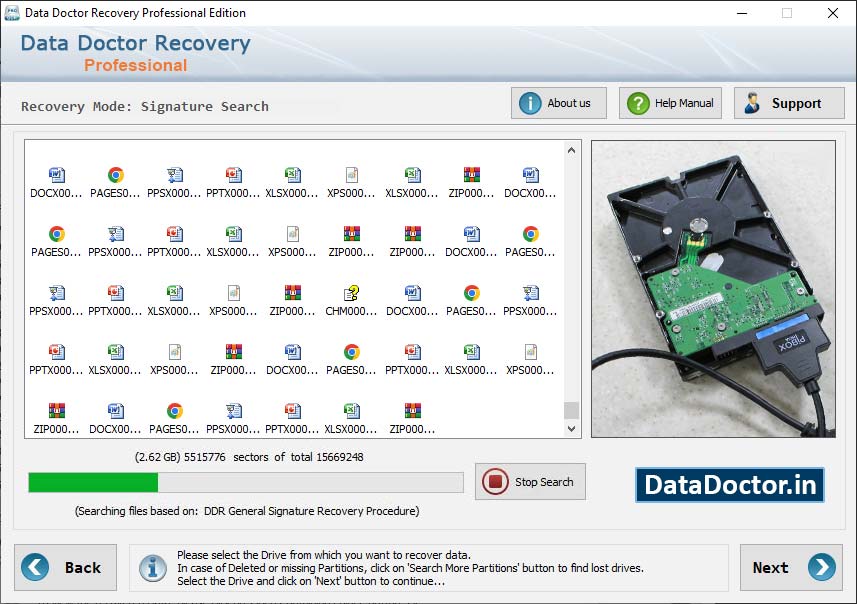Click Next to continue recovery
This screenshot has height=604, width=857.
[791, 567]
